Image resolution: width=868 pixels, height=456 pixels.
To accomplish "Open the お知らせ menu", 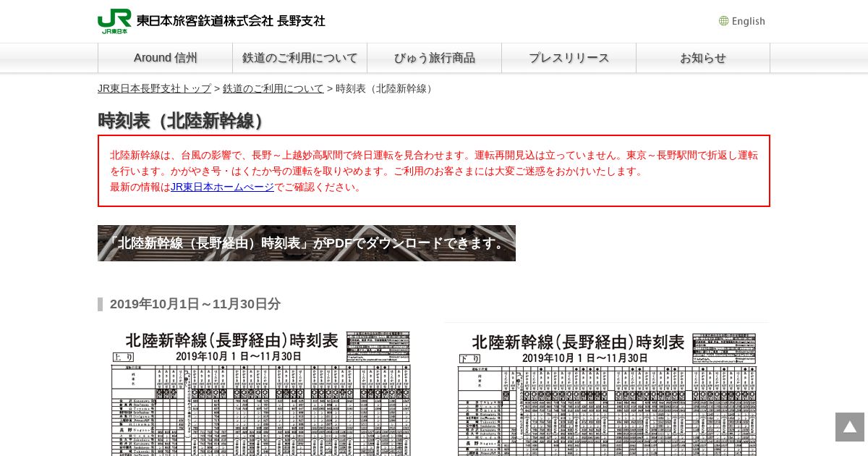I will [703, 58].
